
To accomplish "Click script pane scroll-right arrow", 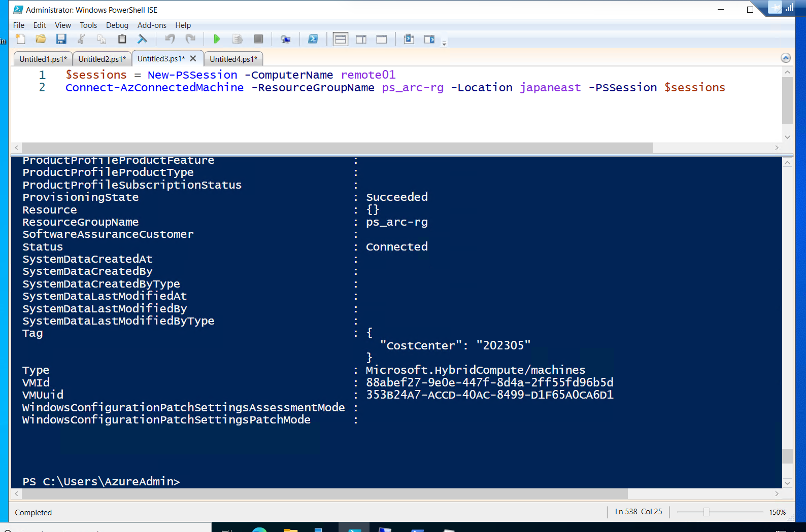I will point(777,148).
